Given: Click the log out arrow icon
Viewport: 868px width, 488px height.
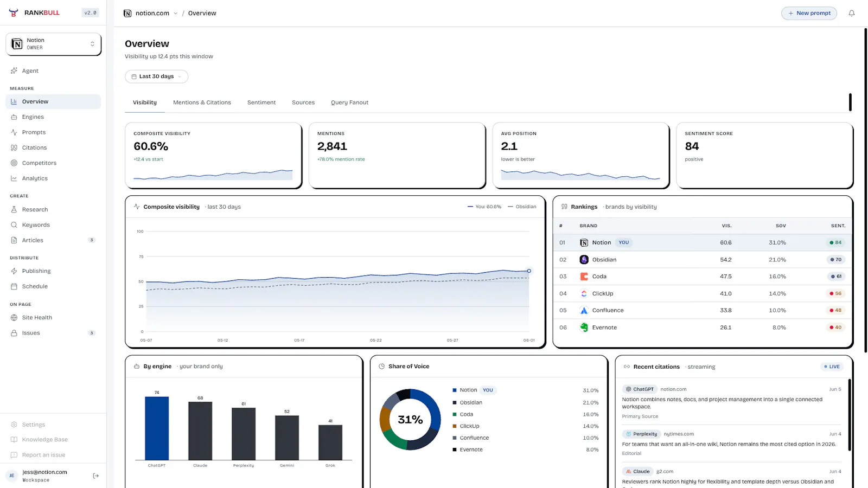Looking at the screenshot, I should (96, 476).
